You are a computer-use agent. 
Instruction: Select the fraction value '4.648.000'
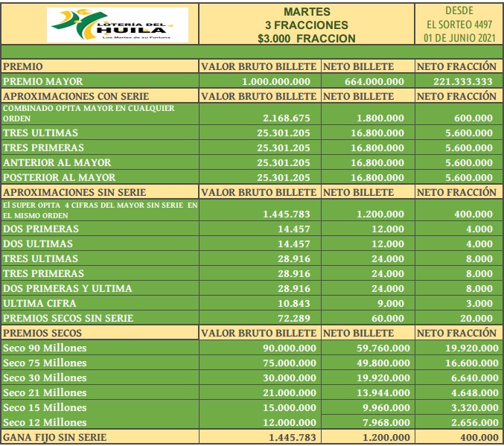click(x=475, y=392)
